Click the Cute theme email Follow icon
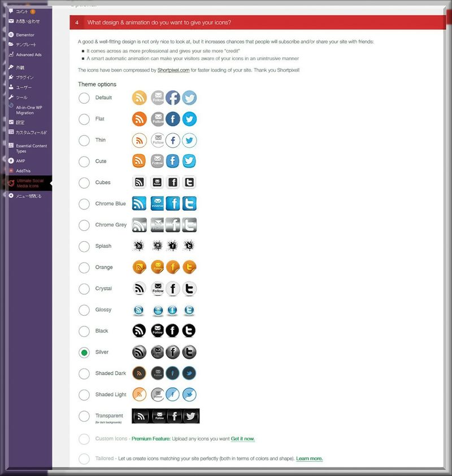Image resolution: width=452 pixels, height=476 pixels. click(158, 161)
